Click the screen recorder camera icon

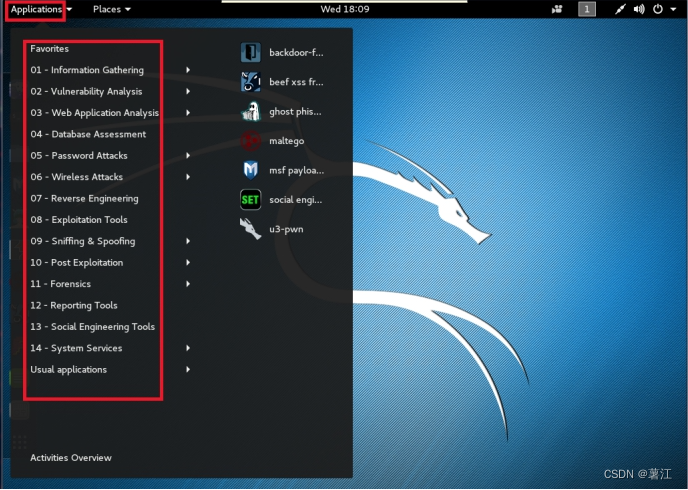[x=557, y=9]
